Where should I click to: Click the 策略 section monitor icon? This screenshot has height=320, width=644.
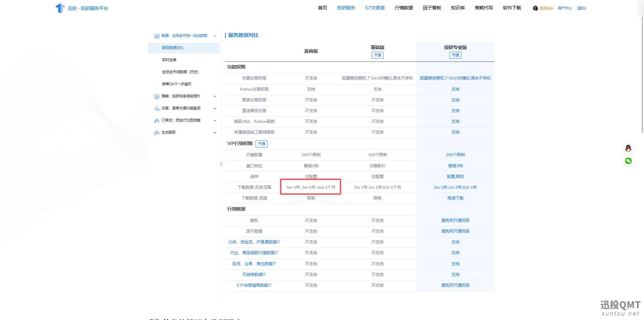(x=157, y=96)
